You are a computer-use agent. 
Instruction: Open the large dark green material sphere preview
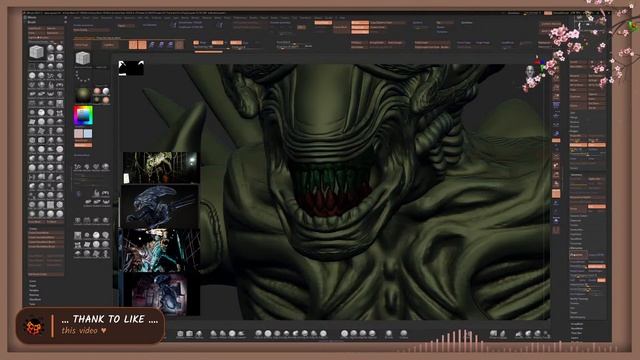(83, 95)
